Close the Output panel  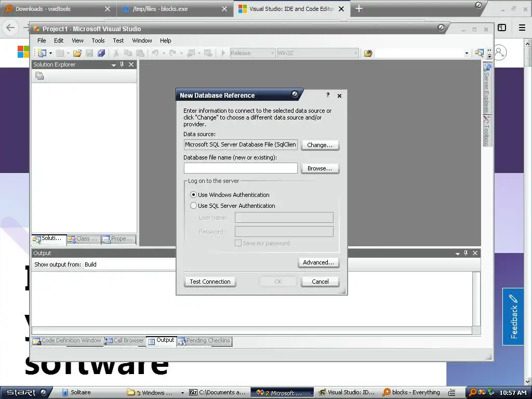point(475,253)
